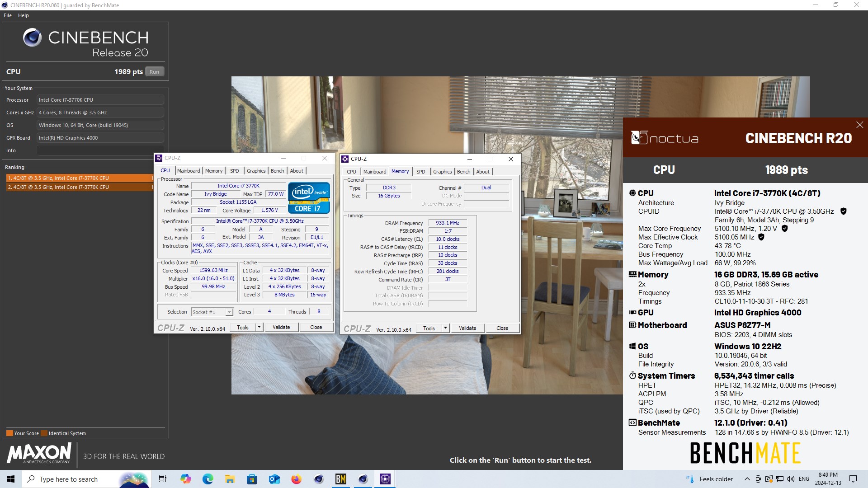The image size is (868, 488).
Task: Select second ranking entry i7-3770K
Action: click(80, 187)
